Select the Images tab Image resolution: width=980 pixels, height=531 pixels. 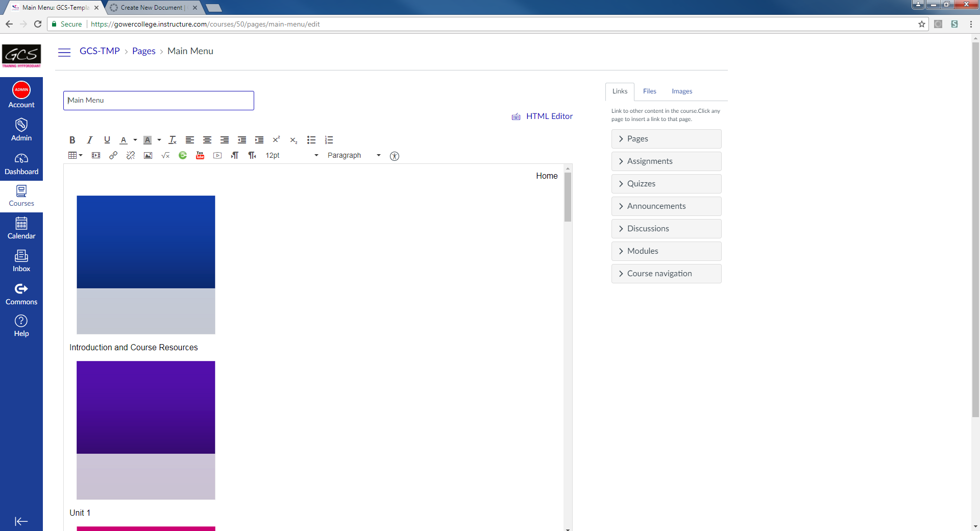[x=682, y=91]
